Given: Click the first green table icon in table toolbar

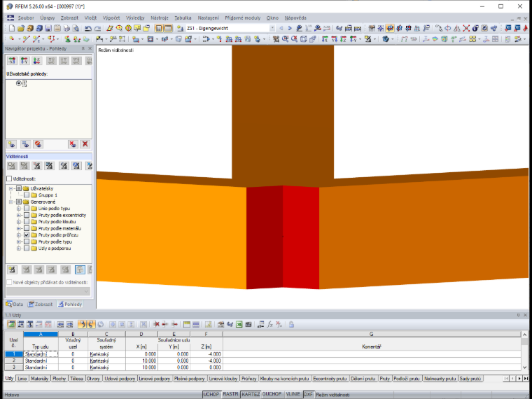Looking at the screenshot, I should click(11, 324).
